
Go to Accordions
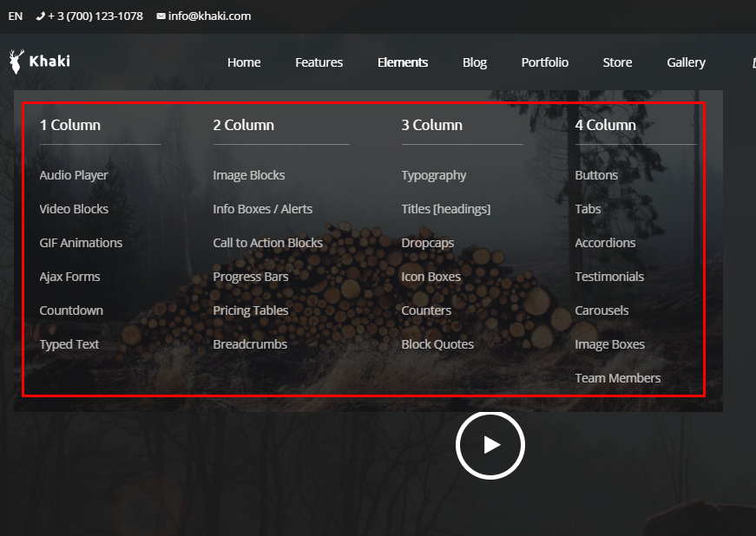click(606, 243)
